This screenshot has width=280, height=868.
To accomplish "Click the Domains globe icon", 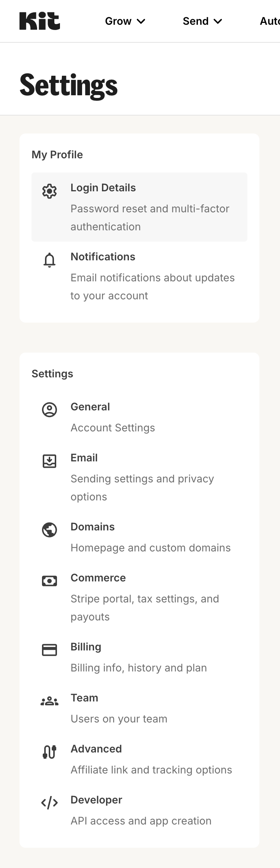I will [x=49, y=530].
